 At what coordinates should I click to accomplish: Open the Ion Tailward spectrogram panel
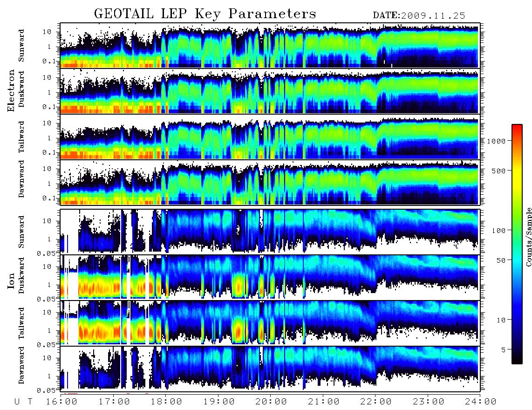270,323
